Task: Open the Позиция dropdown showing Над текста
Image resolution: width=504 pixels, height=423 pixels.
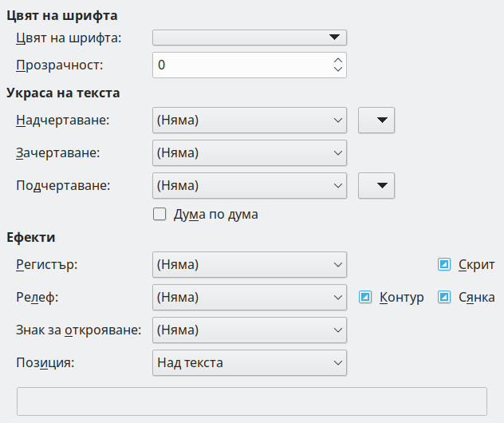Action: 250,363
